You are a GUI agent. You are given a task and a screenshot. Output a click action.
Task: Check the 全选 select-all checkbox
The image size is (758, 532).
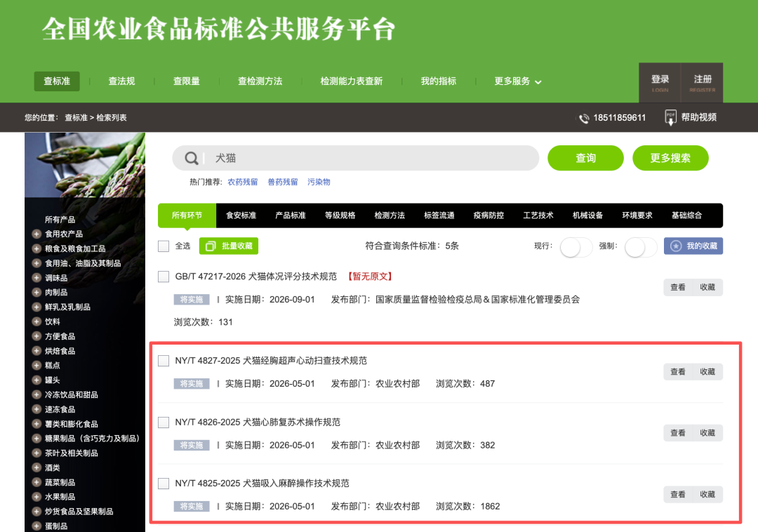164,246
